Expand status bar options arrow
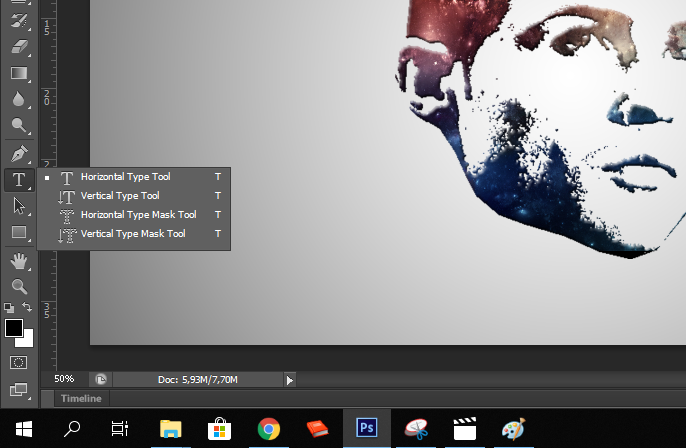686x448 pixels. tap(290, 380)
